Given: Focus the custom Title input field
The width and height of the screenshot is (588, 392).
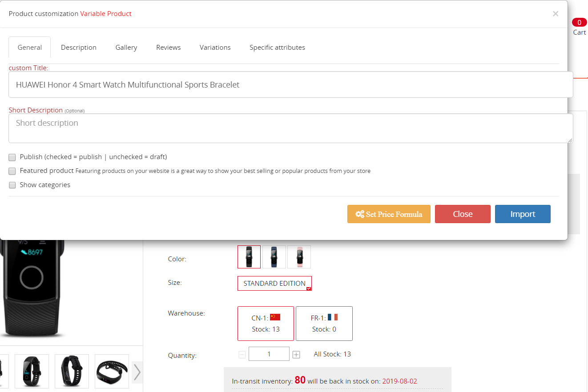Looking at the screenshot, I should point(290,84).
